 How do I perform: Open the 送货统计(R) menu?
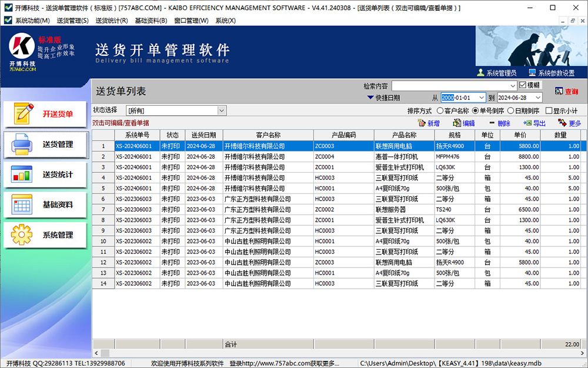tap(112, 21)
